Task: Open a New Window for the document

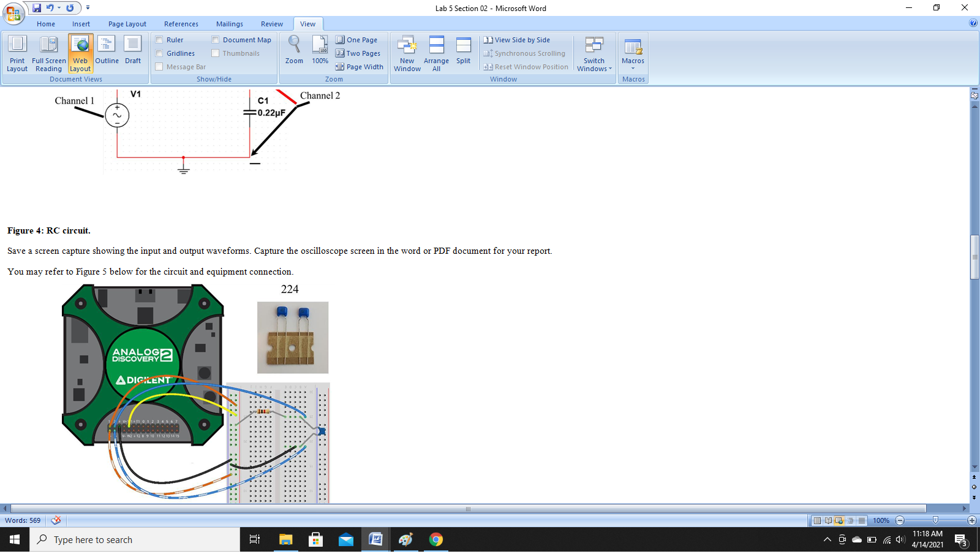Action: point(407,53)
